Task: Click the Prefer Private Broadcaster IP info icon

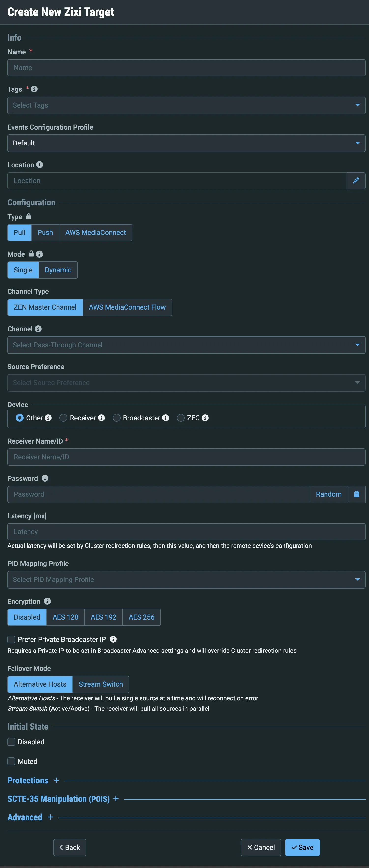Action: click(x=113, y=639)
